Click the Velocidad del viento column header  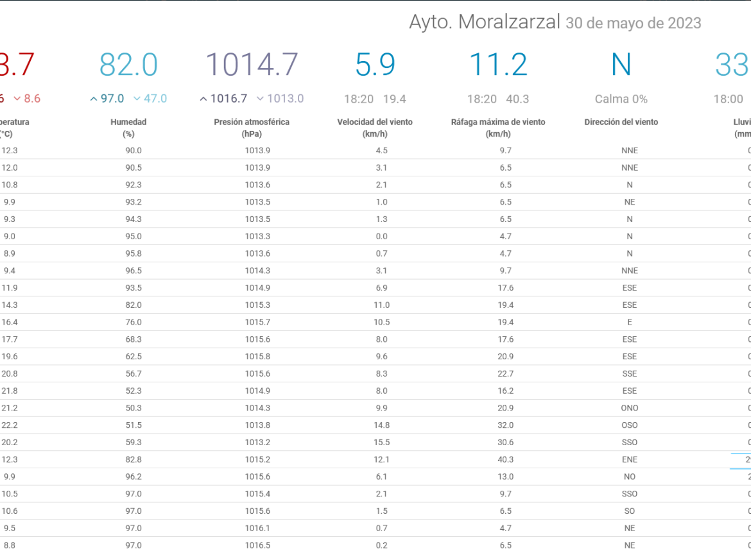(375, 128)
